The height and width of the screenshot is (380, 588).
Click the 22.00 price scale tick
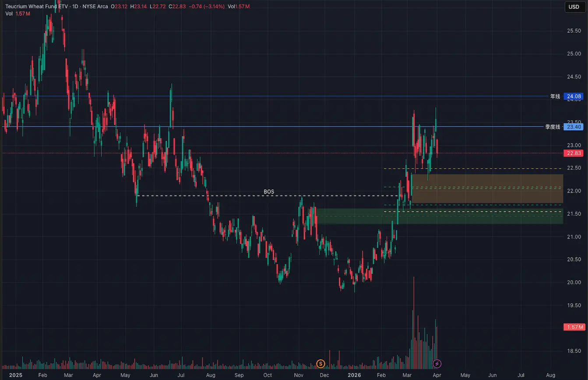[x=574, y=191]
